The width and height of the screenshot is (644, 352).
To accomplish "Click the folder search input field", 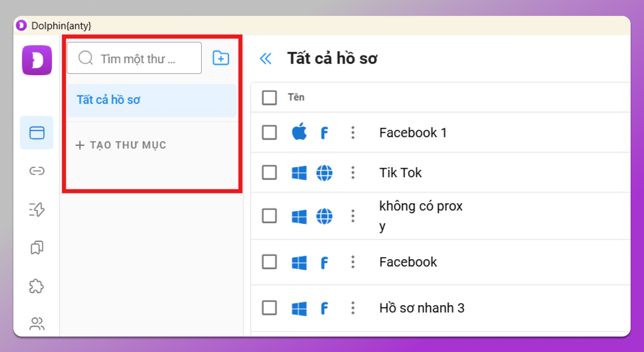I will [x=137, y=58].
